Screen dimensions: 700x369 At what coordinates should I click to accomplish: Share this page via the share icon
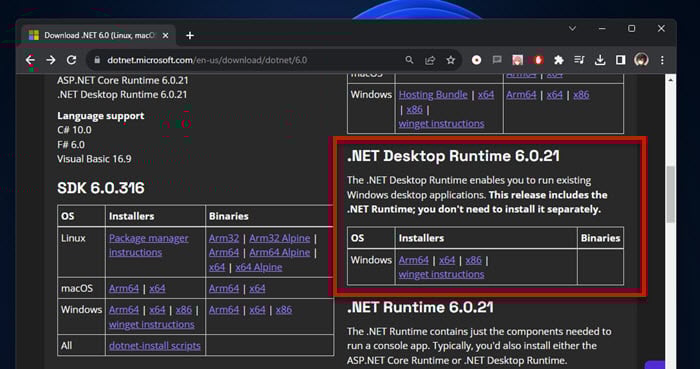pos(430,60)
